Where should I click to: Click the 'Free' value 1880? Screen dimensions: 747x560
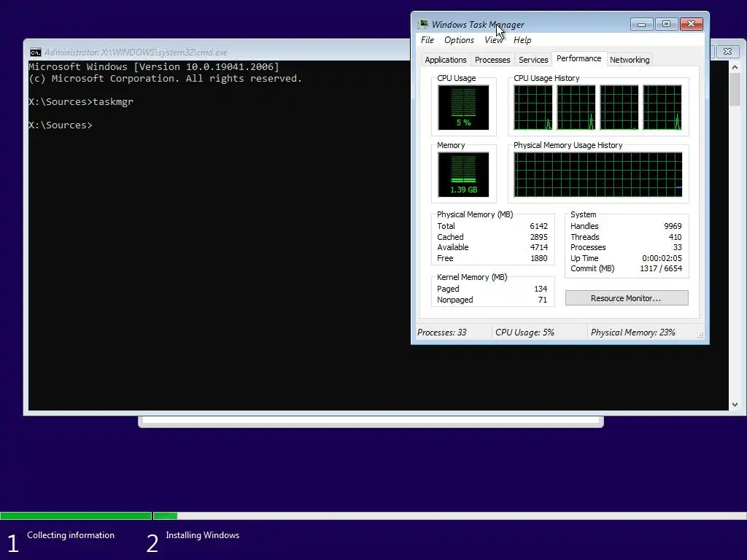(x=538, y=258)
